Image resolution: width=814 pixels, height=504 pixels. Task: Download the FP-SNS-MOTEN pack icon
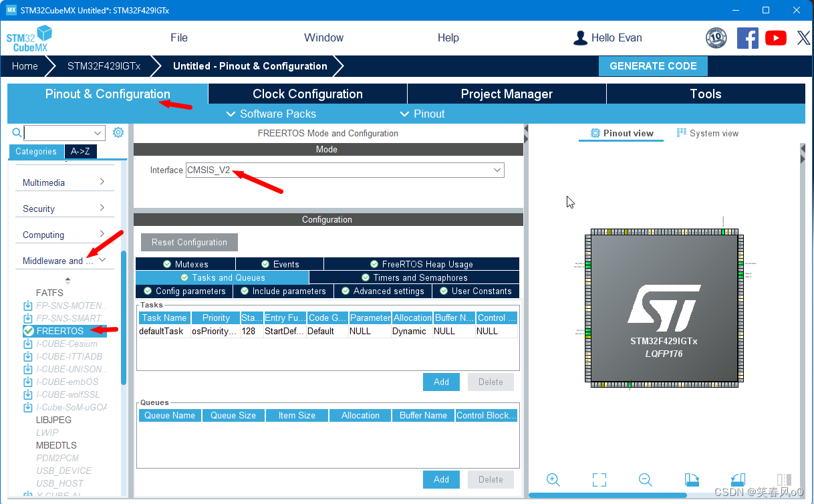(x=28, y=305)
